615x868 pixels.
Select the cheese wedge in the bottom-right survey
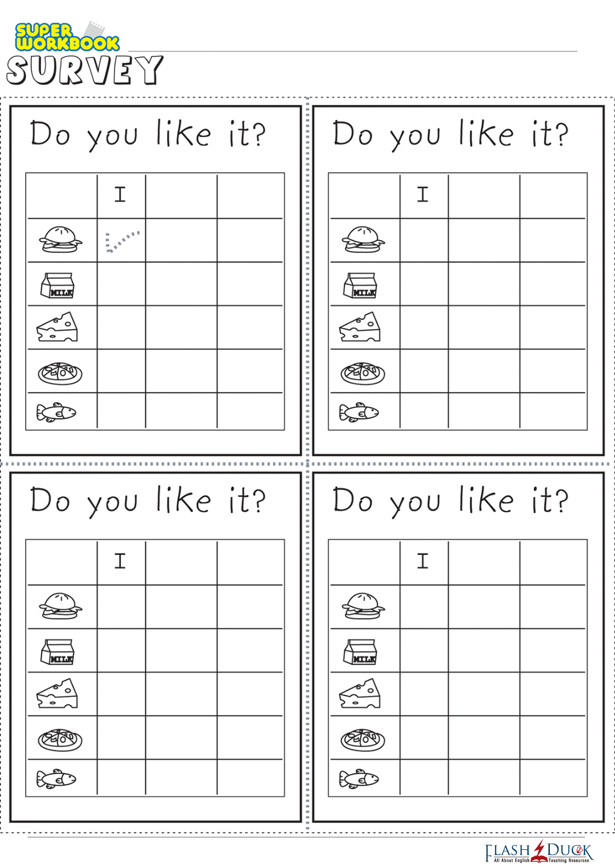360,694
